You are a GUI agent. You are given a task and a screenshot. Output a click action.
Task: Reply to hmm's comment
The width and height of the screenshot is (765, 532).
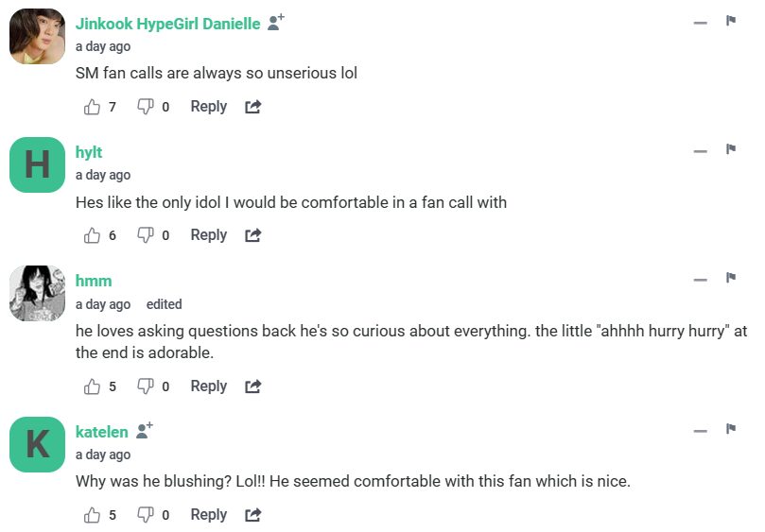tap(208, 386)
